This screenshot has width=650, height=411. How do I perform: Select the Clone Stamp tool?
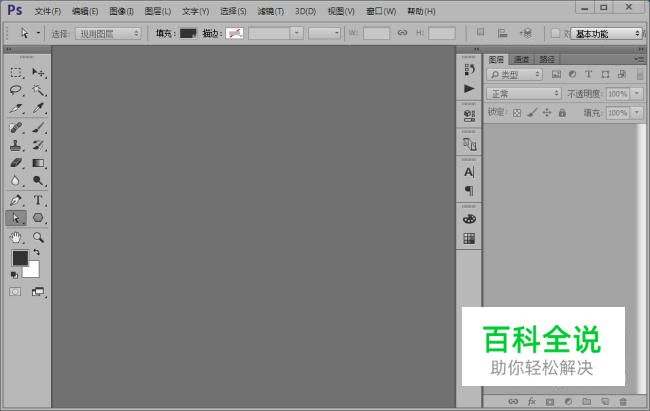[x=16, y=145]
